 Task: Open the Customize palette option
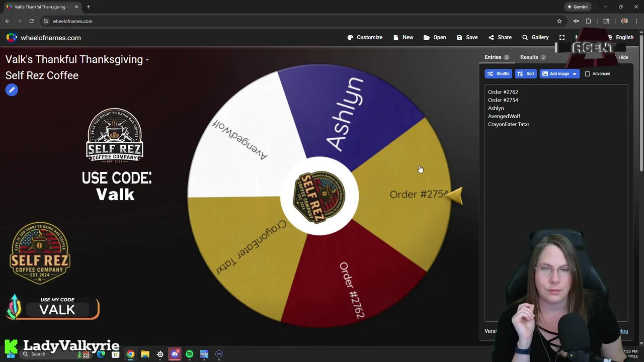click(x=365, y=38)
